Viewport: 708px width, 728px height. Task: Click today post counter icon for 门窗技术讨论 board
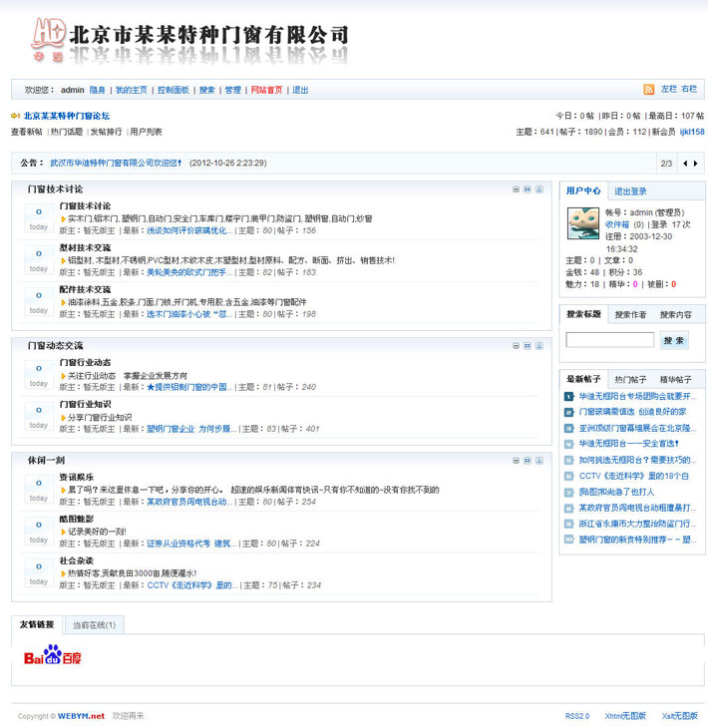pos(38,217)
